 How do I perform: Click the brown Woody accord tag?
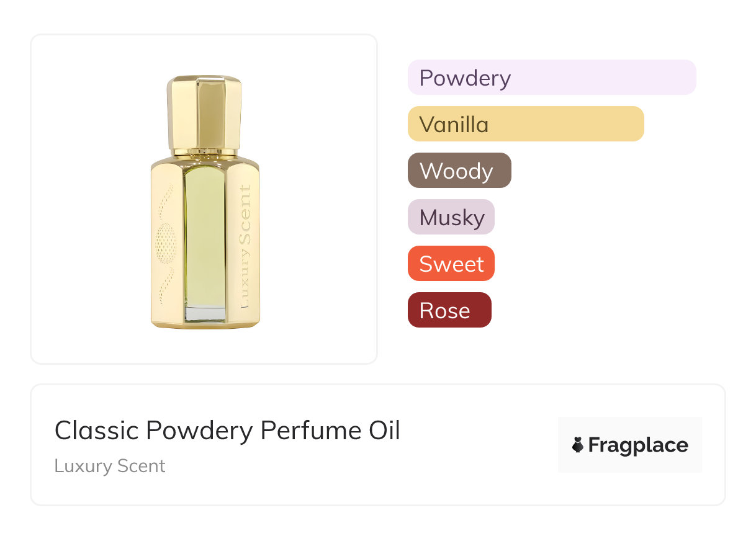(459, 171)
